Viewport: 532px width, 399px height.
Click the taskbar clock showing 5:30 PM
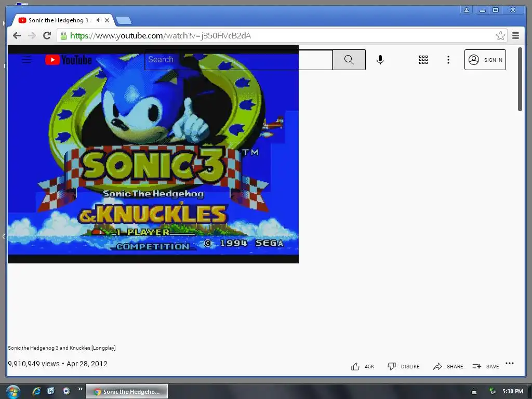(x=513, y=391)
